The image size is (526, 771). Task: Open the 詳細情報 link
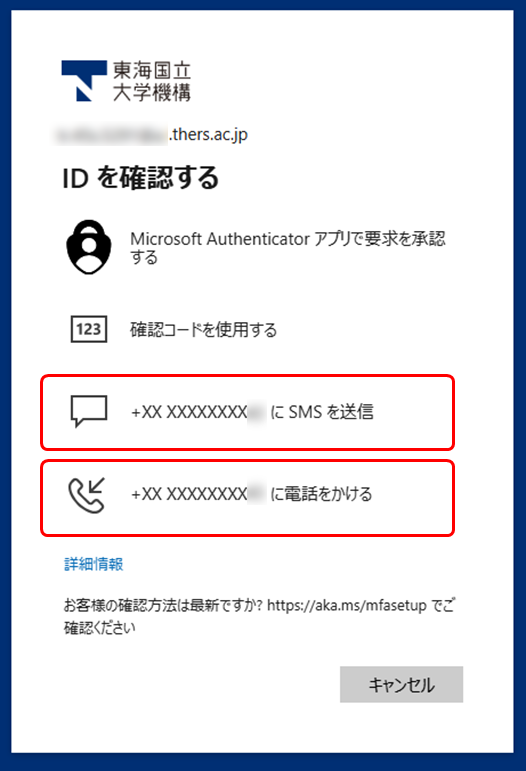tap(93, 564)
